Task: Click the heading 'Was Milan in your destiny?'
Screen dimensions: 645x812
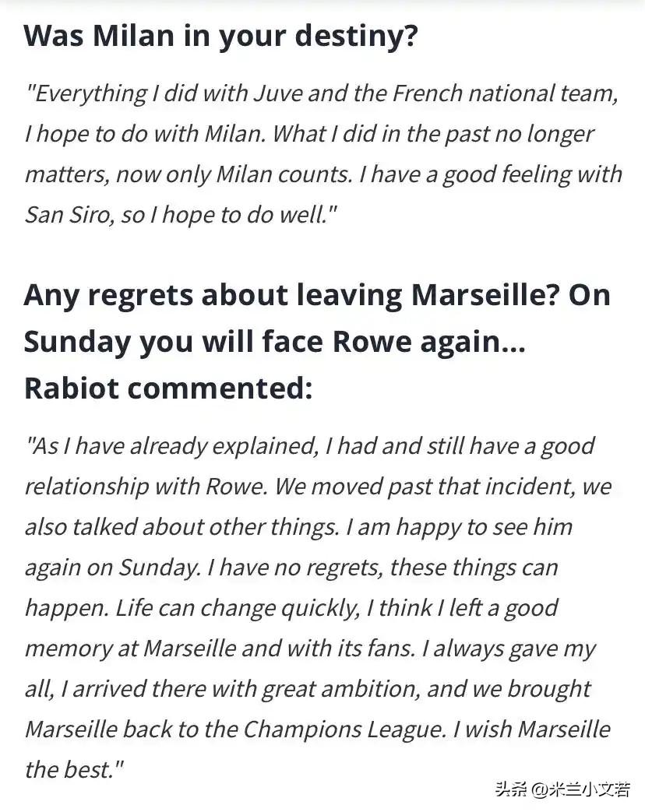Action: [x=220, y=37]
